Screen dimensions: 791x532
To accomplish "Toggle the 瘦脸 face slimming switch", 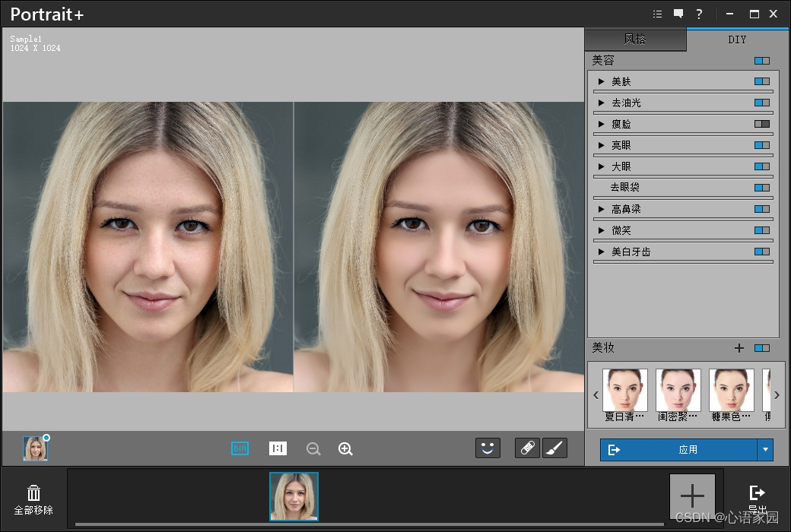I will click(x=761, y=124).
